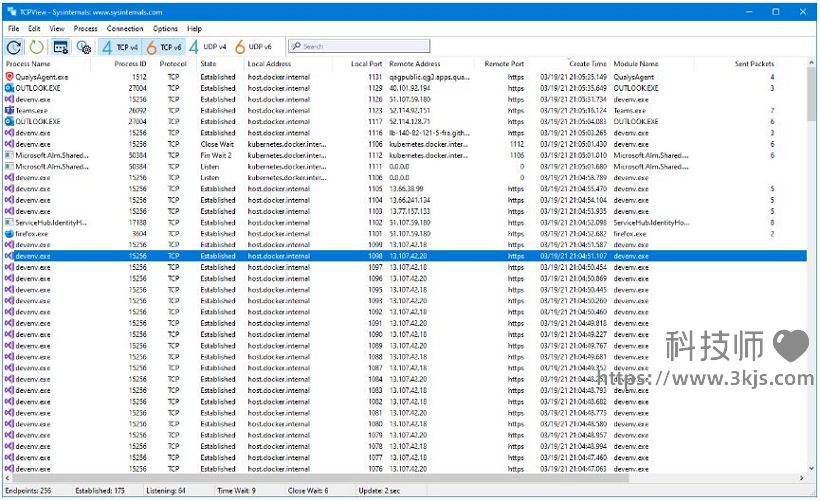Select remote address 13.66.38.99
The image size is (820, 501).
point(406,189)
